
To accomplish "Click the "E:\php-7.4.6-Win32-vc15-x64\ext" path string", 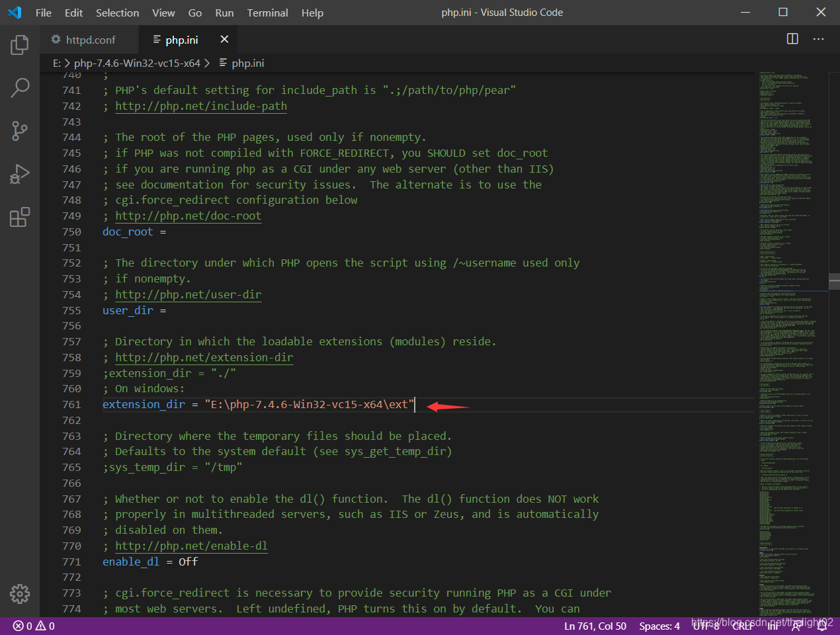I will 310,404.
